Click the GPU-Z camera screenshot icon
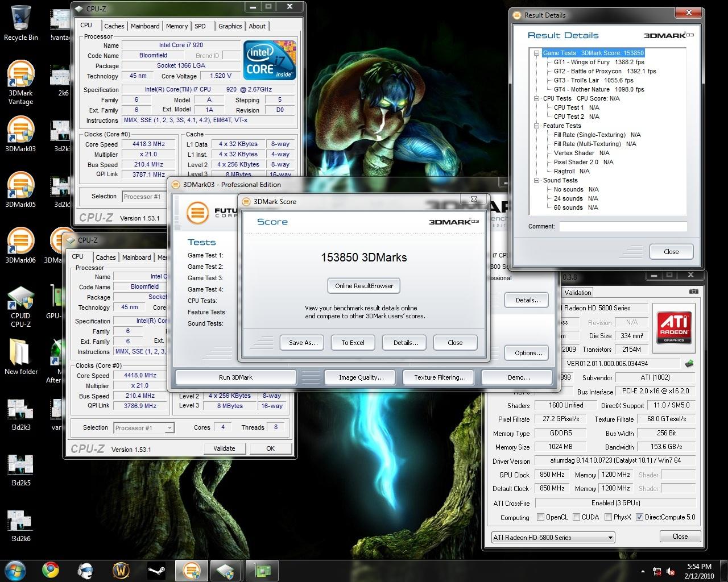The image size is (728, 582). (x=693, y=292)
